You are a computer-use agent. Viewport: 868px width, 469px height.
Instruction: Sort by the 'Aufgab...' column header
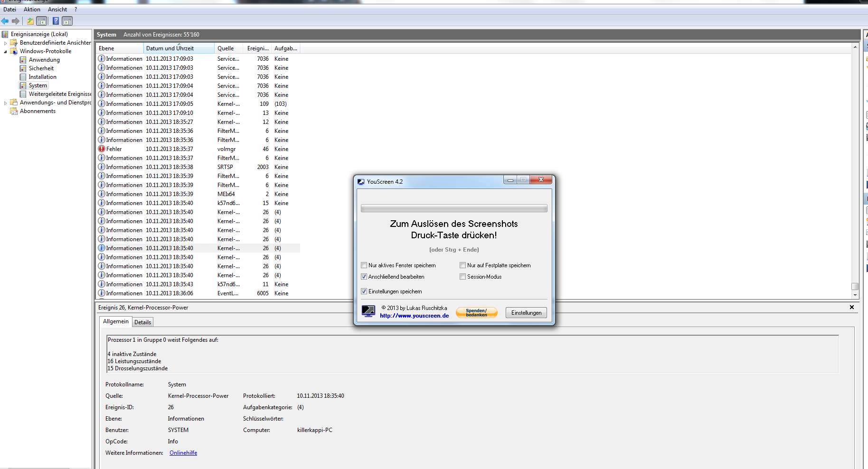(x=285, y=48)
